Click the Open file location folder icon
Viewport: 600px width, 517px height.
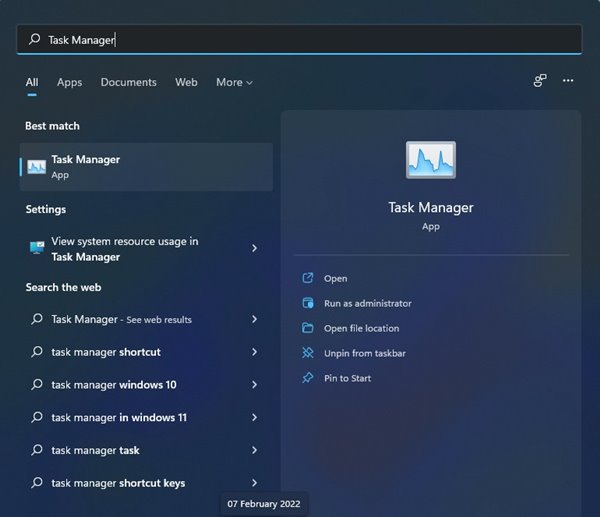[308, 328]
